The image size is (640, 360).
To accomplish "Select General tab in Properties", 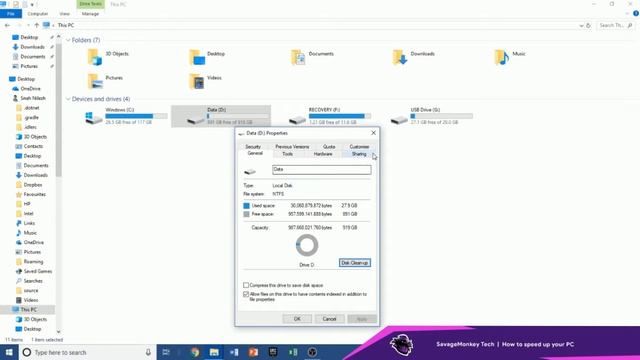I will click(255, 153).
